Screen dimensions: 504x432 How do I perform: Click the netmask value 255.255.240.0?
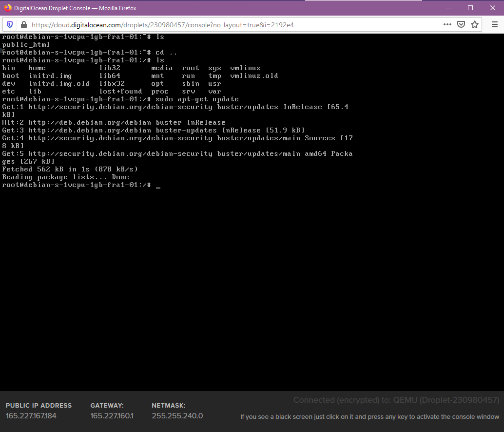pos(177,416)
